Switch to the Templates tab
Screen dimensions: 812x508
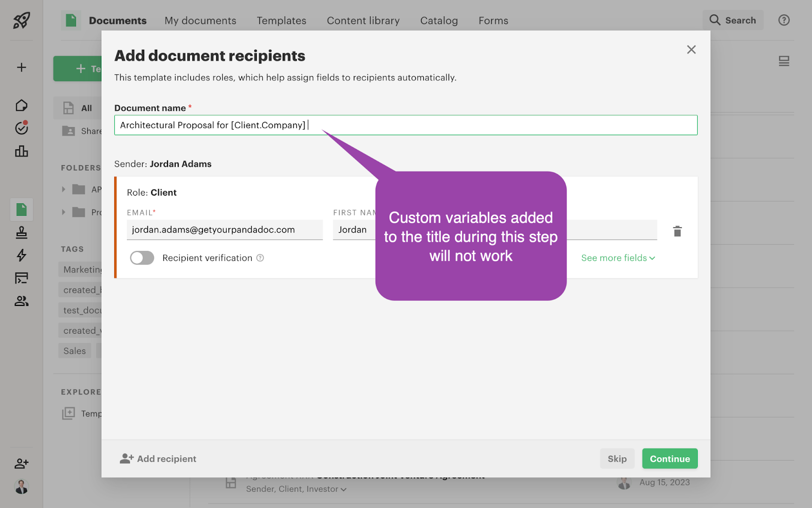coord(281,21)
